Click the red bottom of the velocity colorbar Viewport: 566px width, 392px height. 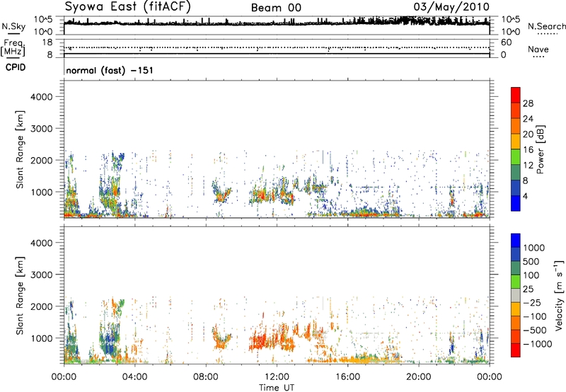click(516, 350)
